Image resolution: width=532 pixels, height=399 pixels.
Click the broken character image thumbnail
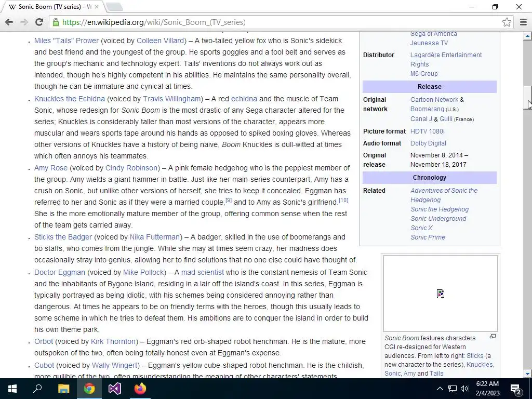pyautogui.click(x=441, y=294)
